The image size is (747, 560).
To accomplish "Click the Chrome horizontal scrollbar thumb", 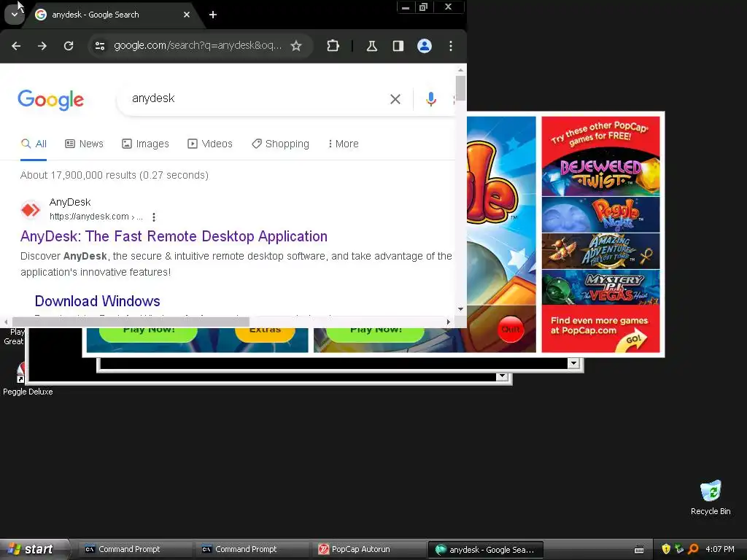I will click(131, 322).
